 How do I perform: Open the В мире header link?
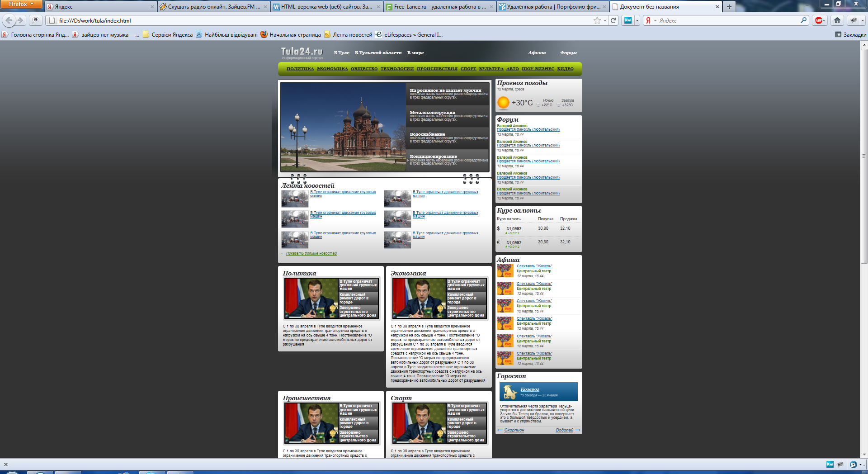tap(415, 53)
